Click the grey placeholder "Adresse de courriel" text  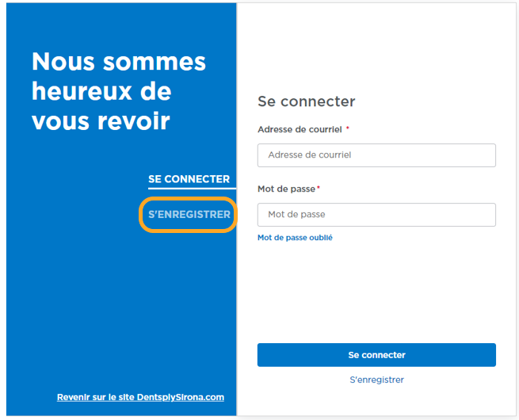(309, 155)
